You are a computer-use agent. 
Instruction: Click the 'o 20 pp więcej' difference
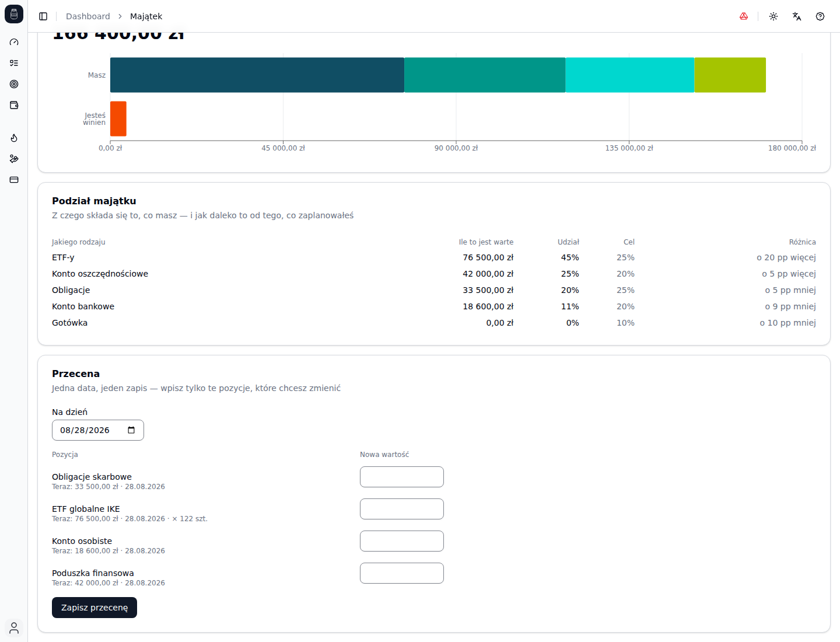[x=786, y=257]
